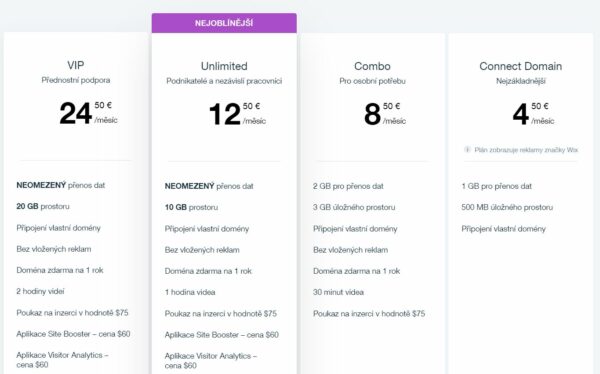
Task: Click VIP's 20 GB prostoru feature
Action: pos(43,206)
